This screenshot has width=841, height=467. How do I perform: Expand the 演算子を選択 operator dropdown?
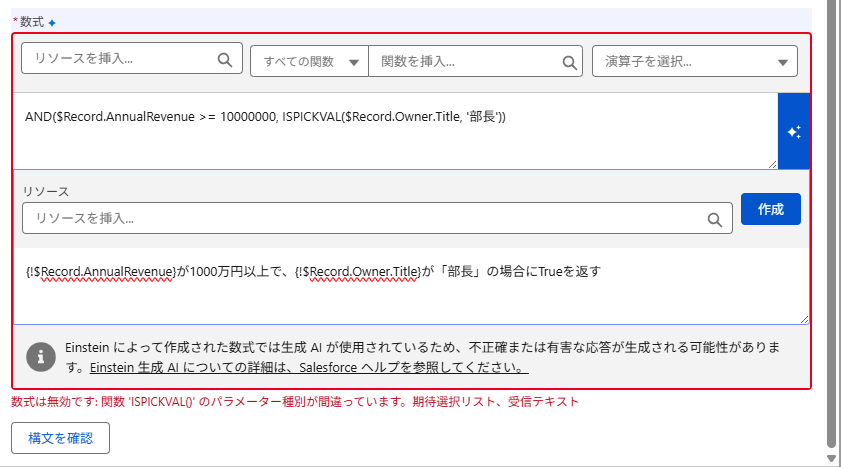point(695,61)
